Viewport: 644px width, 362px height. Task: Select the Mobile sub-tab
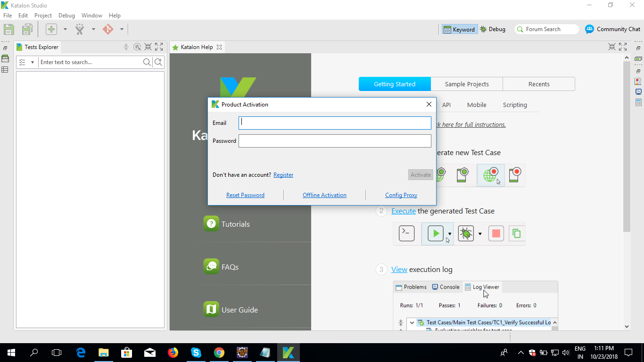point(477,105)
